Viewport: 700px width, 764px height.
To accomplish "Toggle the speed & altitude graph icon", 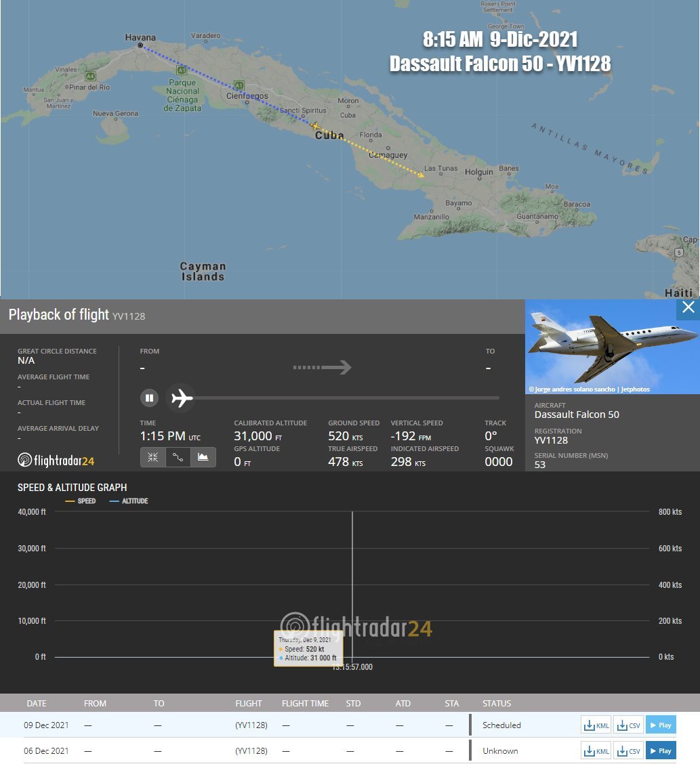I will 203,457.
